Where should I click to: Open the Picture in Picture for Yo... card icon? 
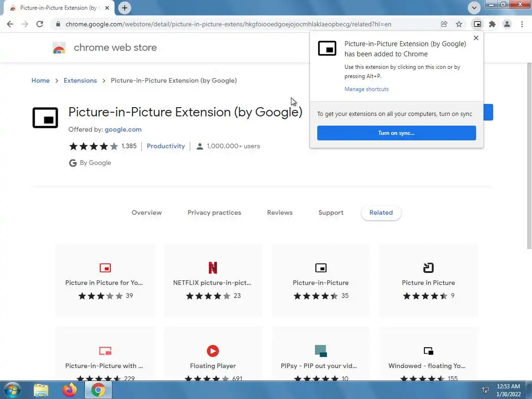tap(105, 268)
